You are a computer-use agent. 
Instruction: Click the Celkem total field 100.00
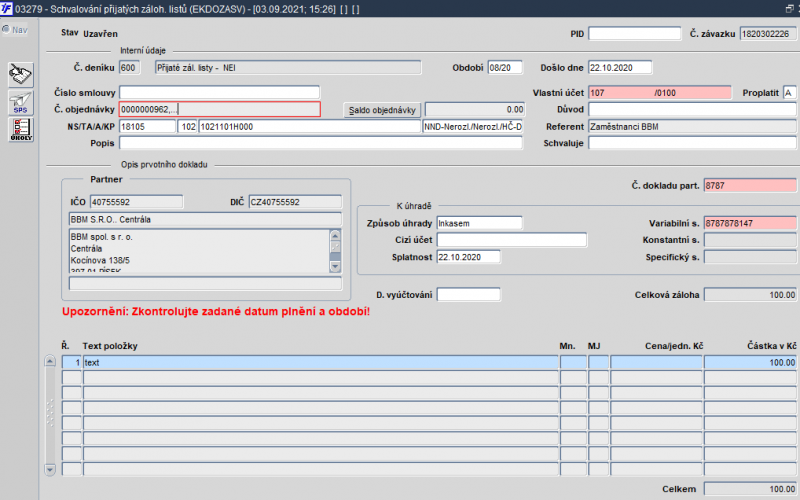click(x=750, y=489)
